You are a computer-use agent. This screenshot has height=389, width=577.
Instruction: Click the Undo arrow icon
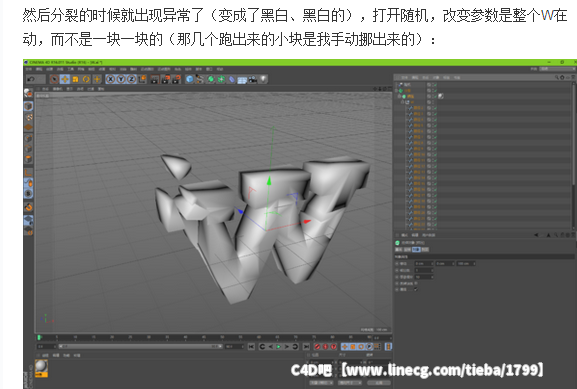[x=31, y=79]
